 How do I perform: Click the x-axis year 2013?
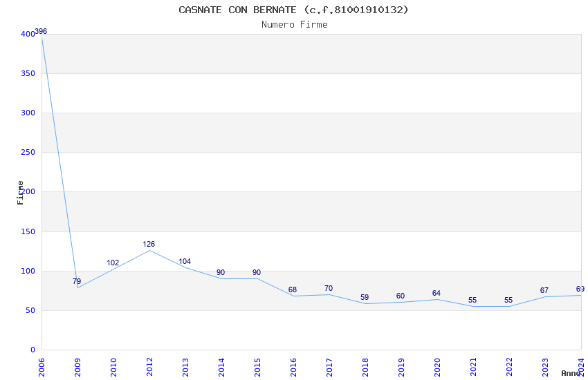185,368
